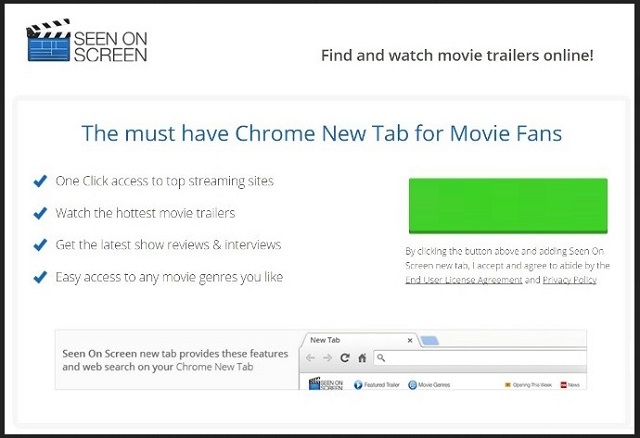
Task: Click the Movie Genres globe icon
Action: [413, 385]
